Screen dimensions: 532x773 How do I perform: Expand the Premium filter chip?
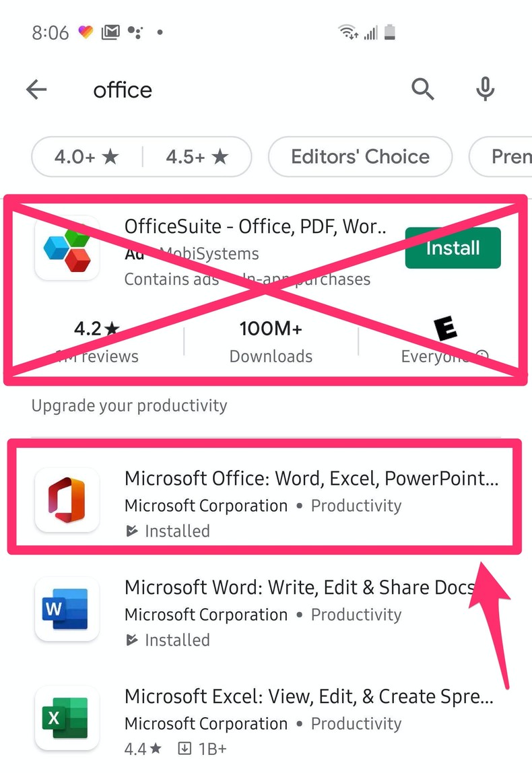508,157
